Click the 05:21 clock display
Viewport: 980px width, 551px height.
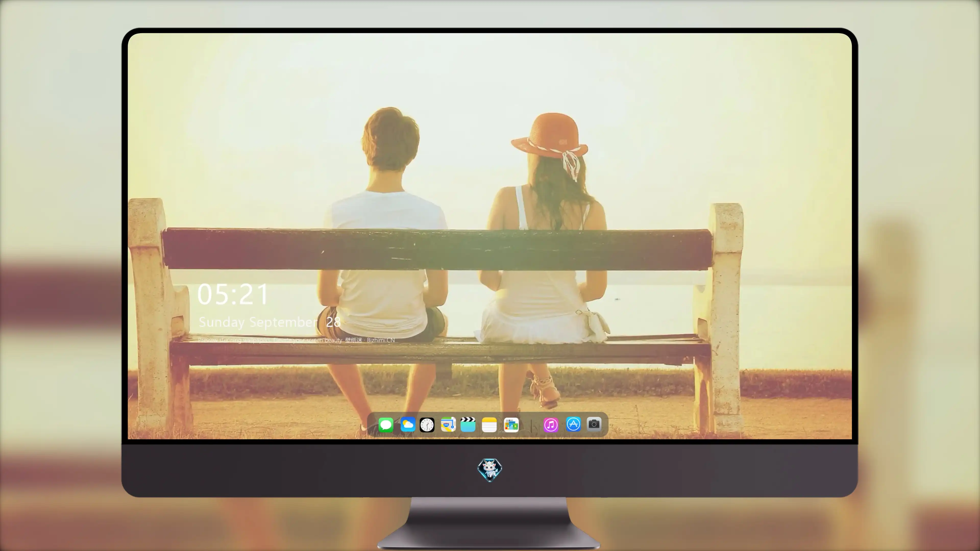pyautogui.click(x=233, y=294)
